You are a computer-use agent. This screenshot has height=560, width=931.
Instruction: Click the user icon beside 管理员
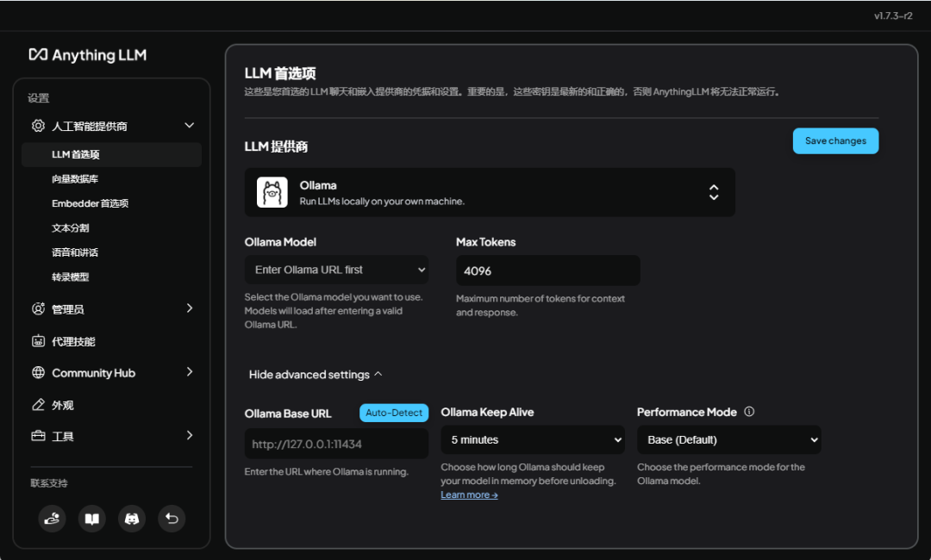click(38, 308)
